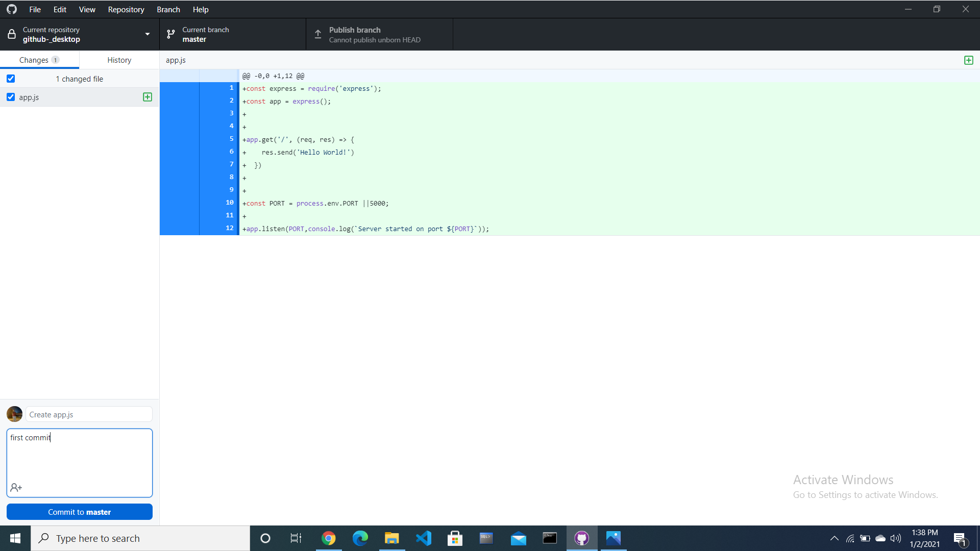Screen dimensions: 980x551
Task: Switch to the History tab
Action: [119, 60]
